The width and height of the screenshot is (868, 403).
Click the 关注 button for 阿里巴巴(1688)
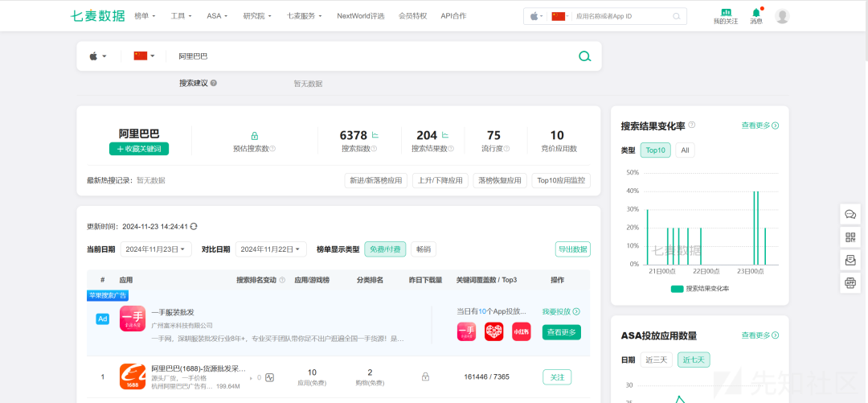(x=557, y=377)
